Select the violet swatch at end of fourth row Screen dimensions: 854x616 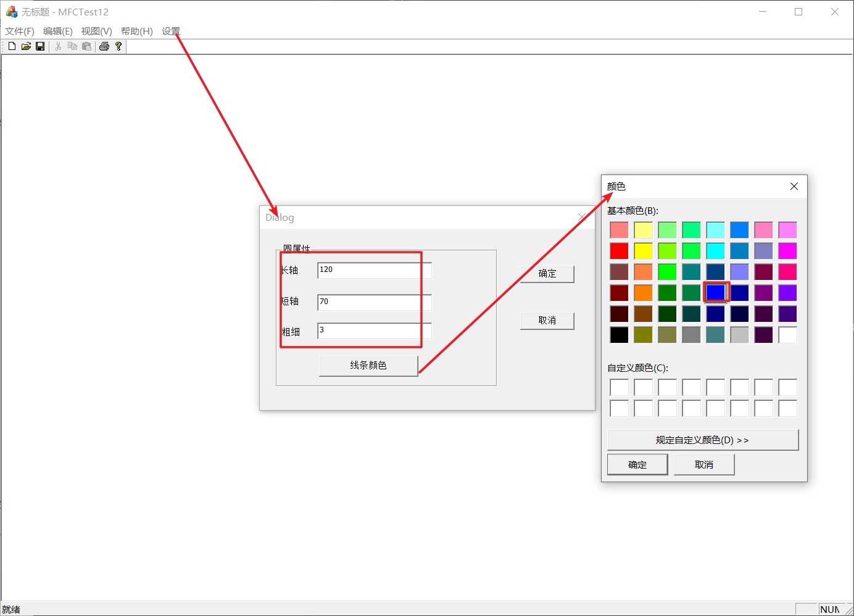pyautogui.click(x=788, y=293)
